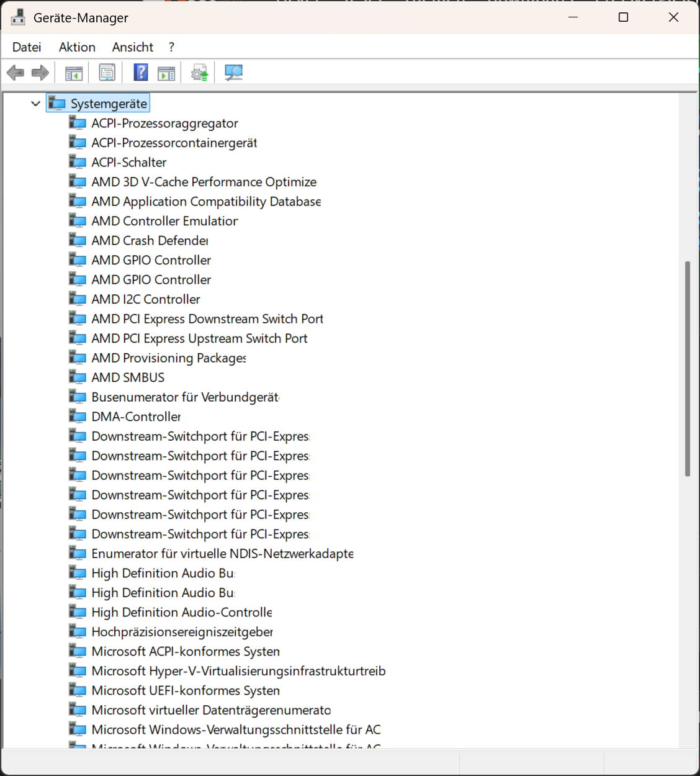Select AMD Application Compatibility Database

coord(206,202)
